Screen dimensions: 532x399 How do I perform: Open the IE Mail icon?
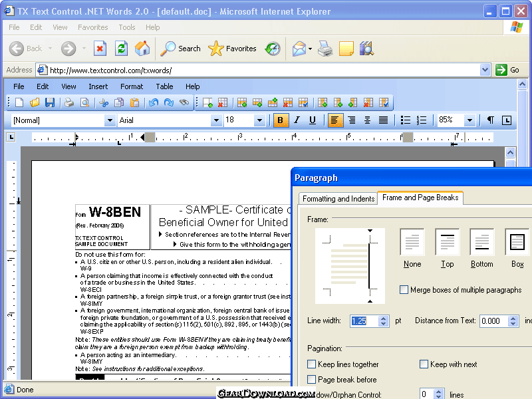[x=299, y=49]
